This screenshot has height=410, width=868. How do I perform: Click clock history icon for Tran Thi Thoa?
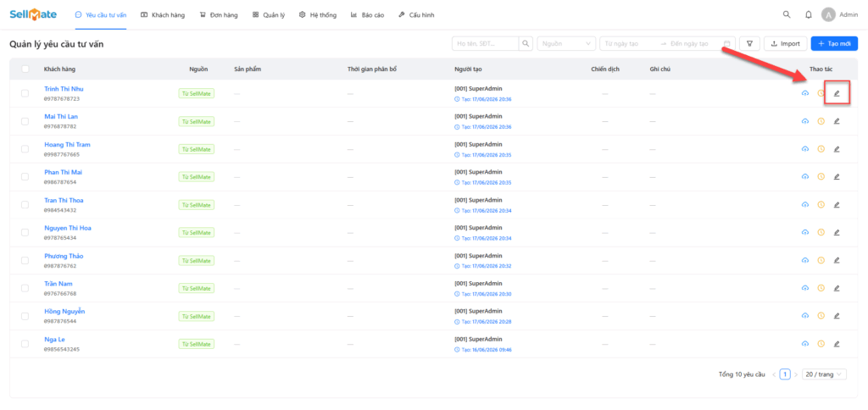(x=821, y=205)
